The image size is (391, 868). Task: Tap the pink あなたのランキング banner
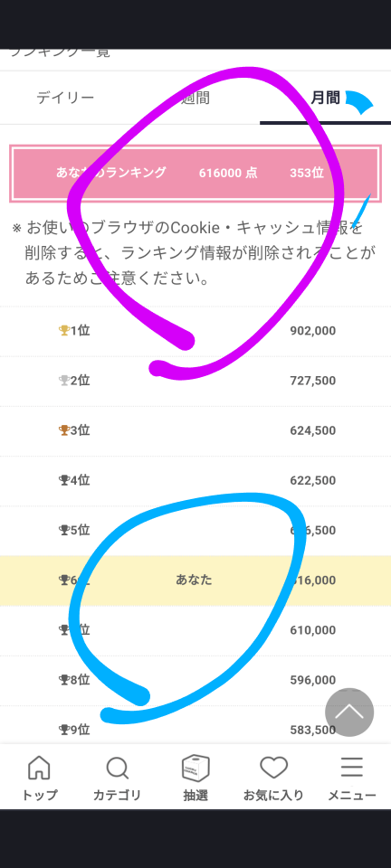click(195, 174)
